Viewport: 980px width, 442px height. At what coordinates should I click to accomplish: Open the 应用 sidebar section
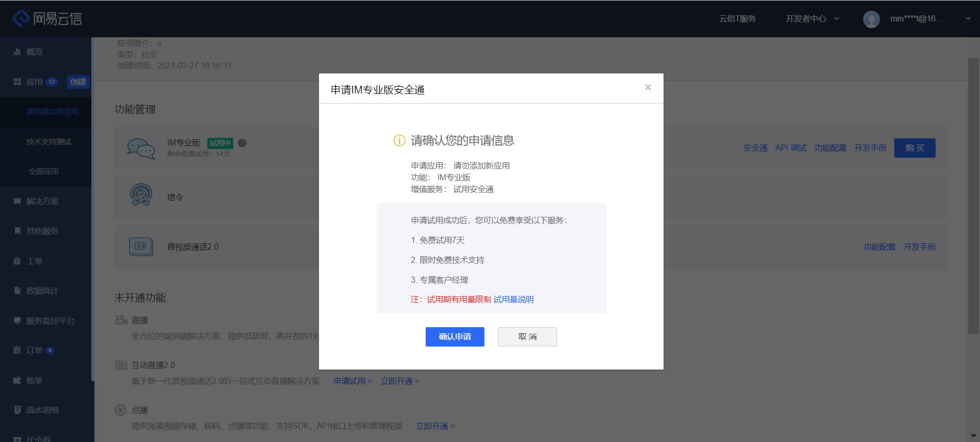click(34, 82)
